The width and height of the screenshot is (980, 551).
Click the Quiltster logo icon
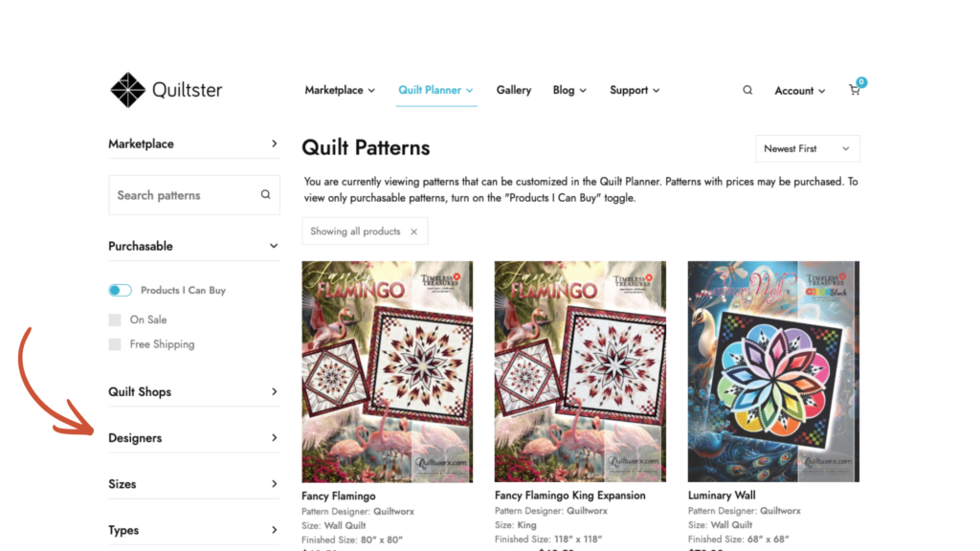(x=127, y=90)
